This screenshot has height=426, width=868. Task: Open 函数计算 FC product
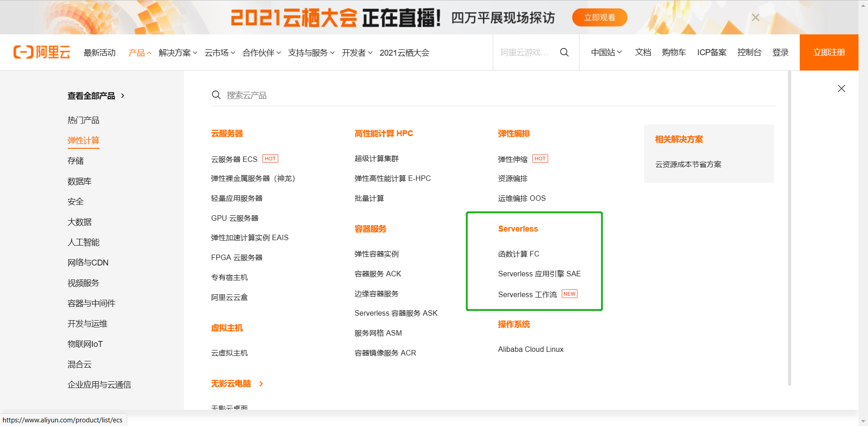tap(519, 254)
